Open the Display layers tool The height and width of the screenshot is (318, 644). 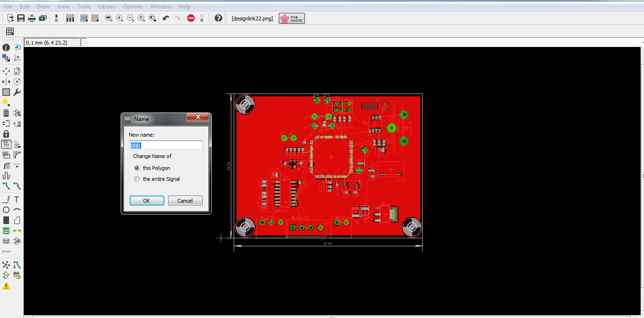6,58
